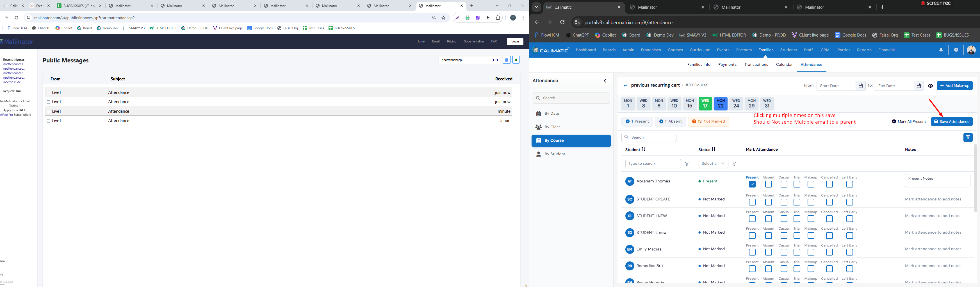Open the Students menu in Calimatic navbar

coord(789,50)
